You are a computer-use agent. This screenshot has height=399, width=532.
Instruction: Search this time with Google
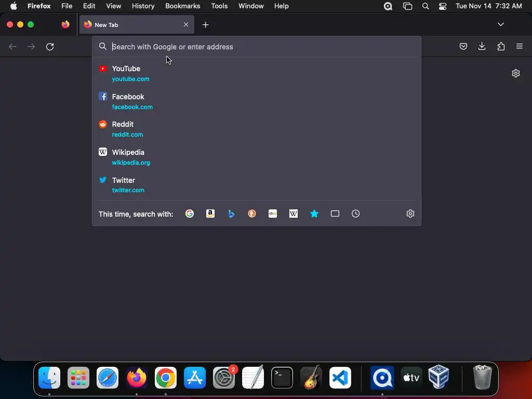tap(190, 214)
